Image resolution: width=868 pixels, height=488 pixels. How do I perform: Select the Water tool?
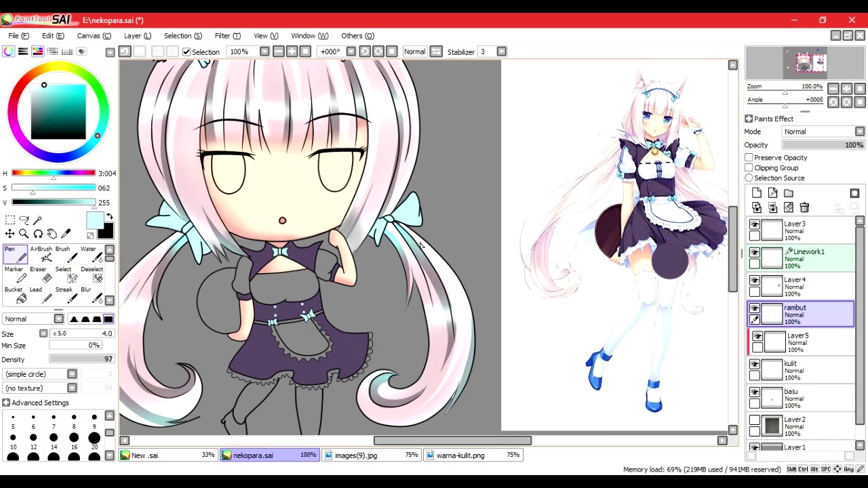pos(91,255)
